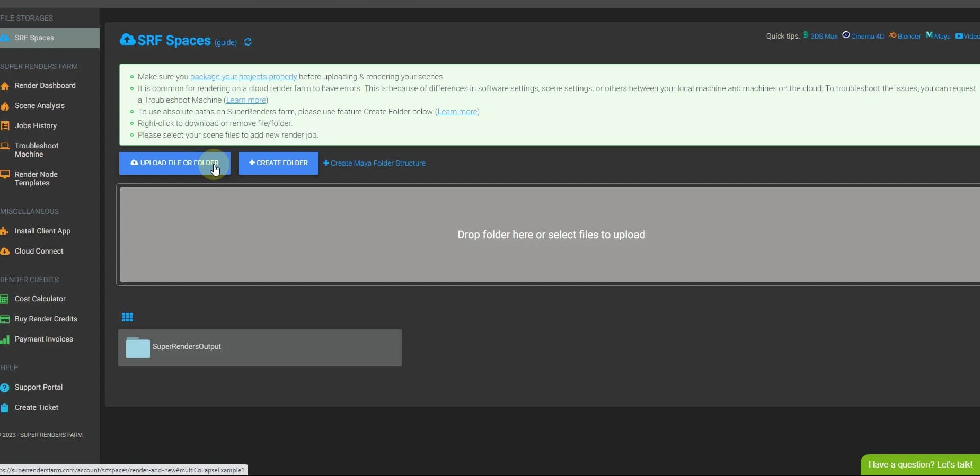Screen dimensions: 980x476
Task: Click the Payment Invoices chart icon
Action: click(x=5, y=339)
